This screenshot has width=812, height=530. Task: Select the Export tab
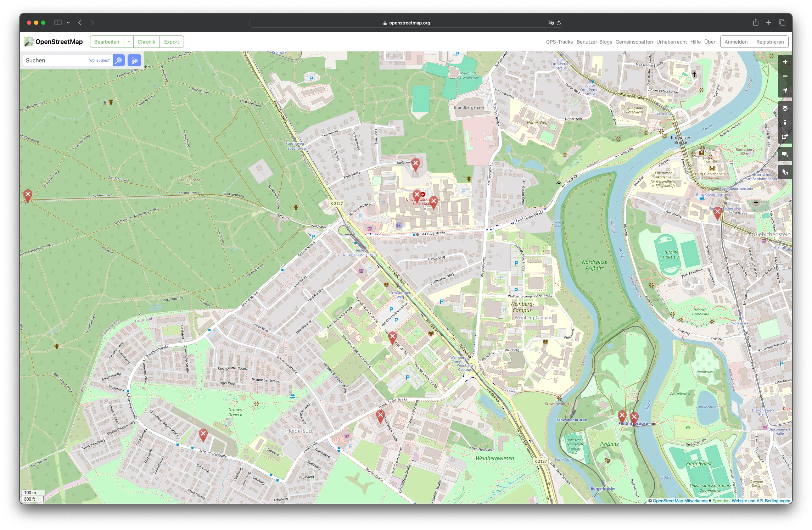tap(172, 42)
